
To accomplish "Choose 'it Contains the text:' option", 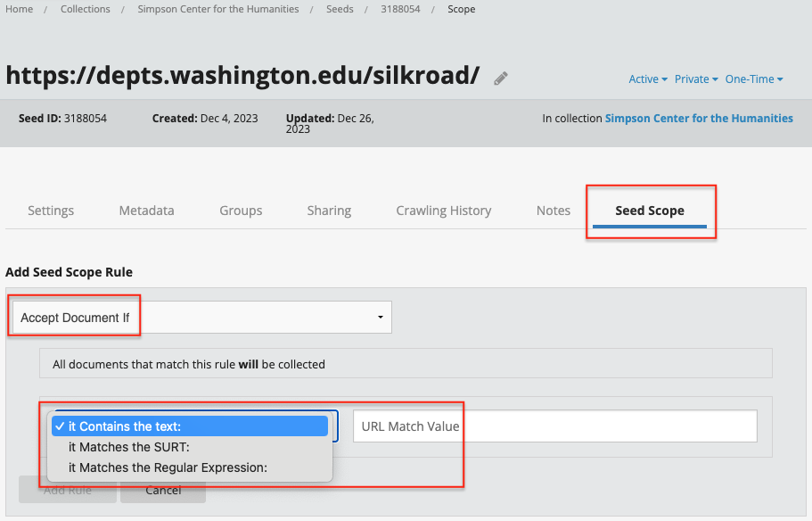I will pyautogui.click(x=190, y=426).
